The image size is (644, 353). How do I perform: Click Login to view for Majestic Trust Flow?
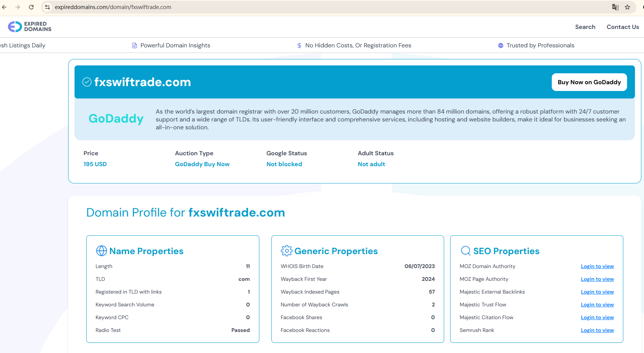[x=597, y=305]
